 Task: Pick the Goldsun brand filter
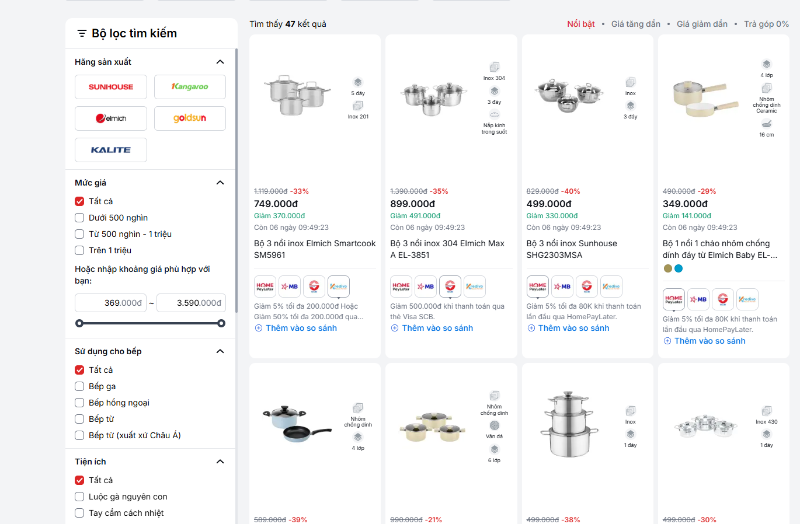[x=189, y=118]
